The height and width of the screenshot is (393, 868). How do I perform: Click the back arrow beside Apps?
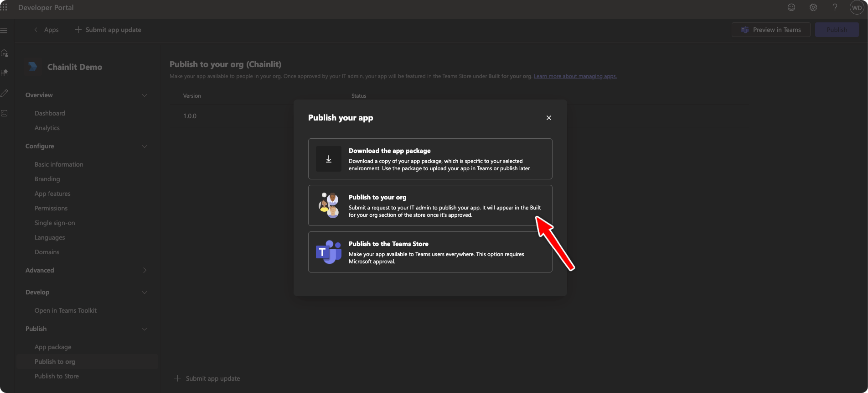(36, 30)
